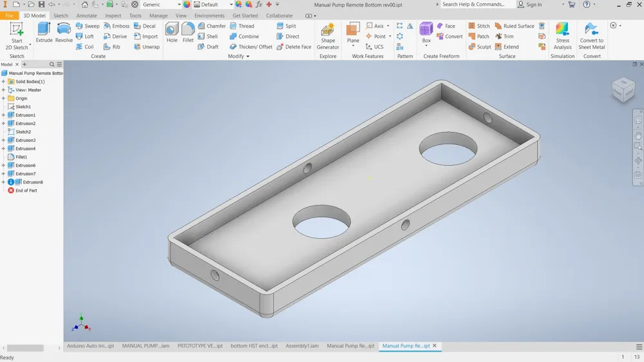Image resolution: width=644 pixels, height=362 pixels.
Task: Apply a Fillet
Action: pos(187,33)
